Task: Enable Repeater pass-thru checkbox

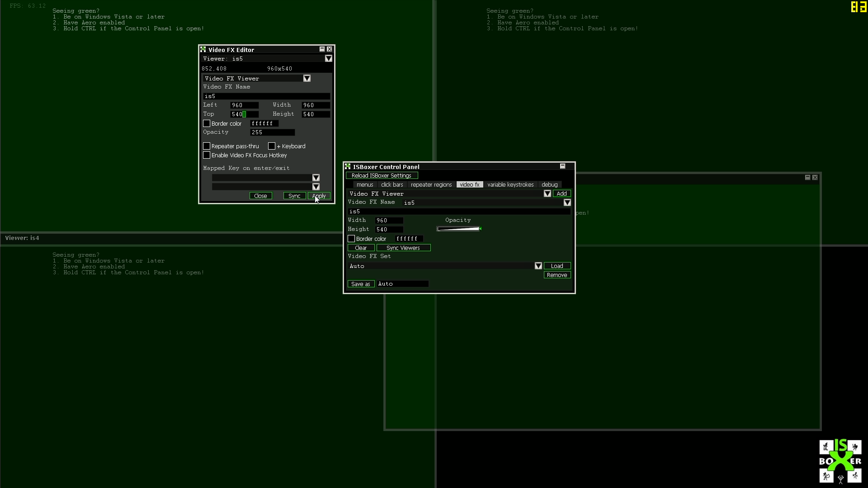Action: click(x=207, y=146)
